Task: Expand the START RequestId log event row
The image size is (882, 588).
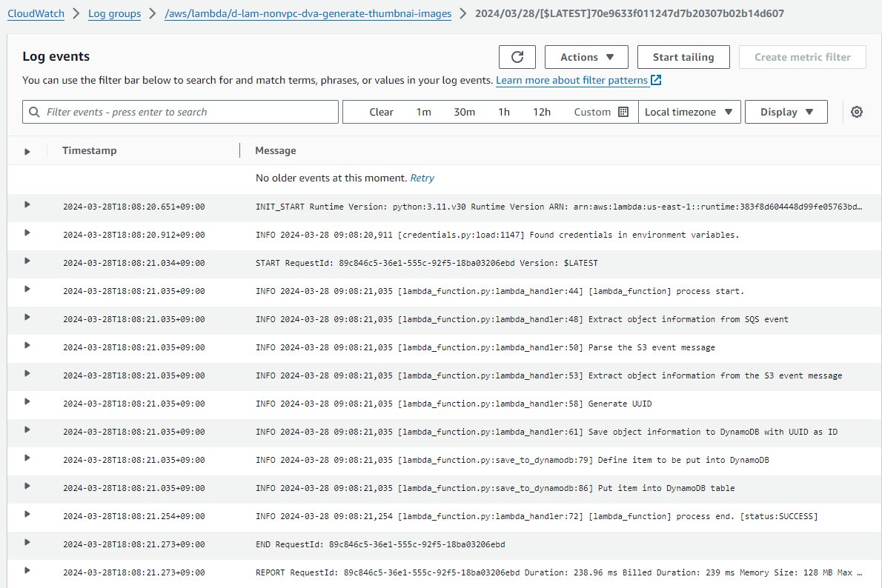Action: pos(27,261)
